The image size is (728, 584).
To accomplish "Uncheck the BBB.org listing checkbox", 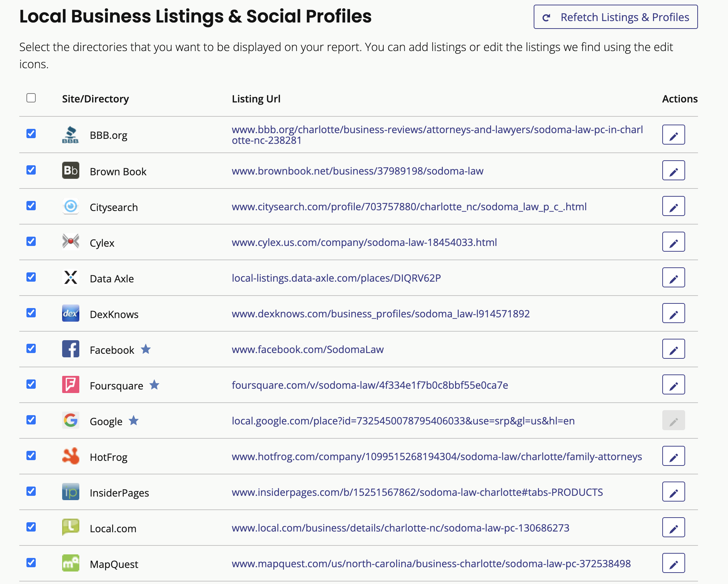I will [x=31, y=134].
